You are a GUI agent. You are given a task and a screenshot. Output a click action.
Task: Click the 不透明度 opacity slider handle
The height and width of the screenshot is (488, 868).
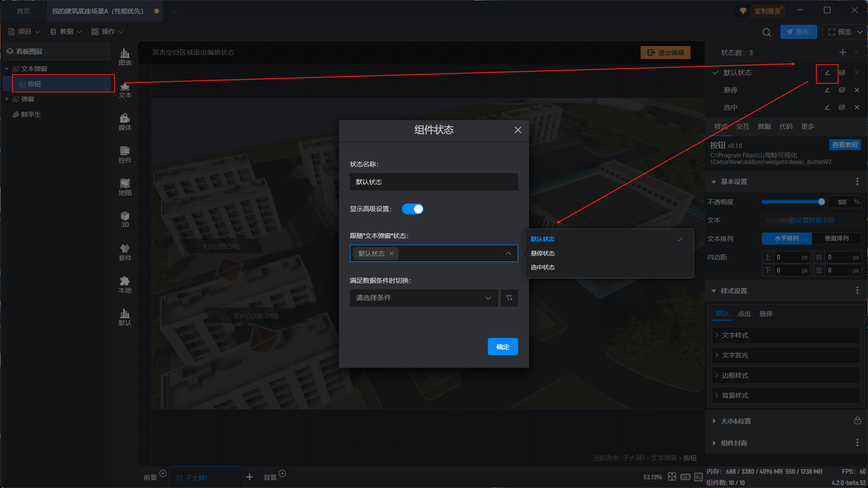[821, 202]
